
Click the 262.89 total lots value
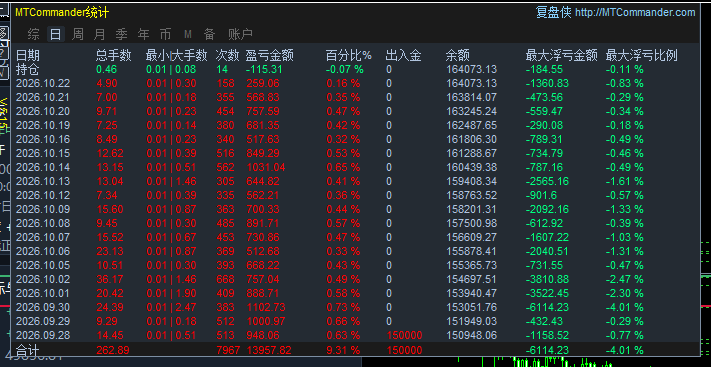click(x=113, y=351)
